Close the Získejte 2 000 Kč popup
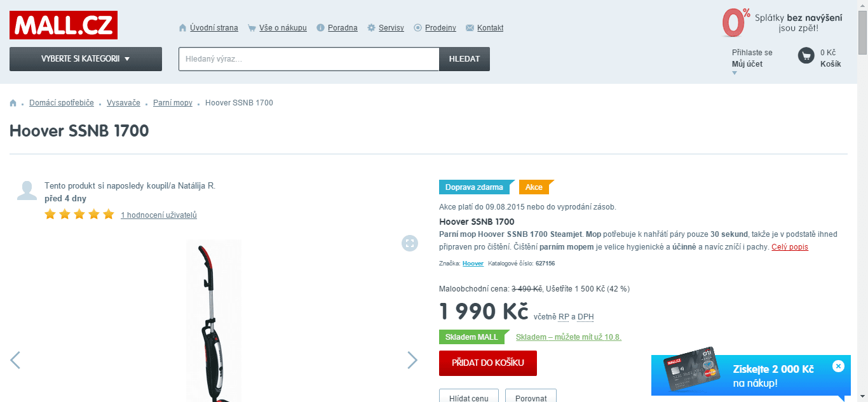The width and height of the screenshot is (868, 402). click(838, 366)
